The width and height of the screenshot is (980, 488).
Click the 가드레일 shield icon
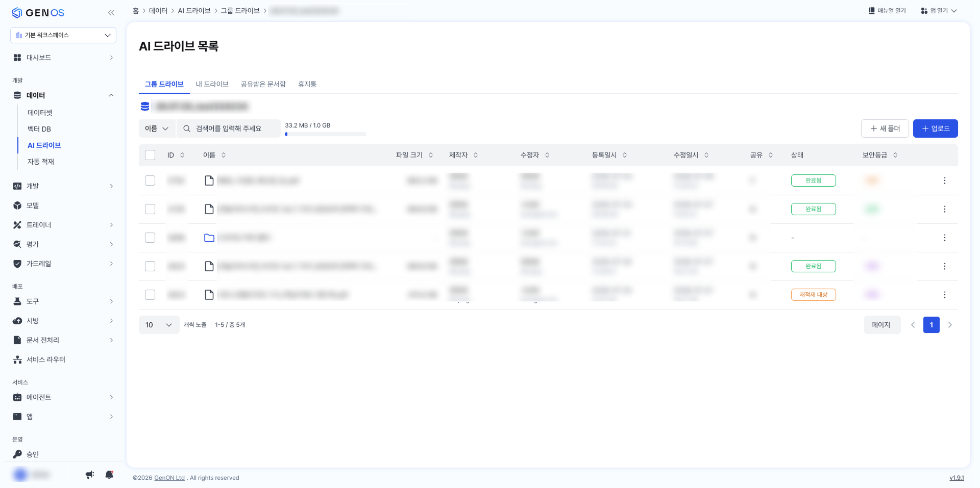click(x=17, y=264)
